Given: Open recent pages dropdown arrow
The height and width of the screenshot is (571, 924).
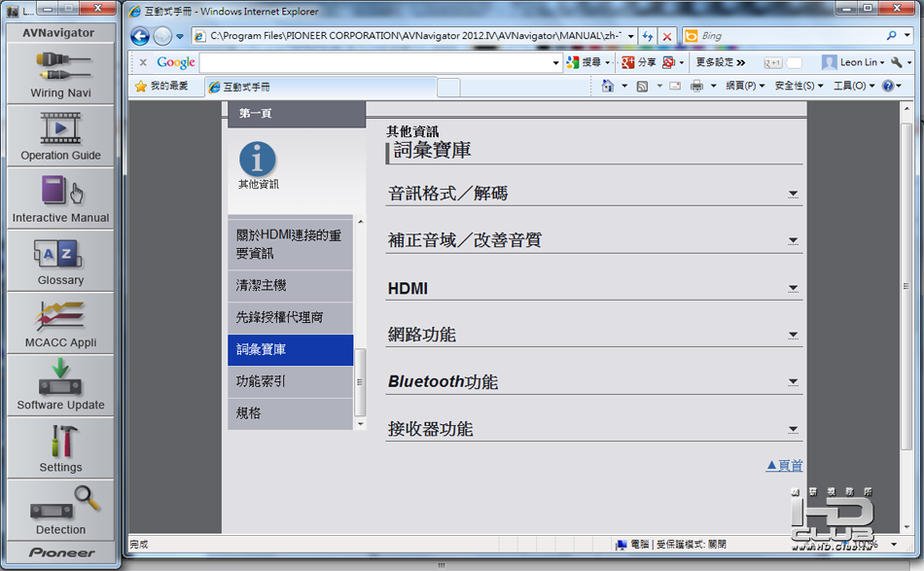Looking at the screenshot, I should [180, 37].
